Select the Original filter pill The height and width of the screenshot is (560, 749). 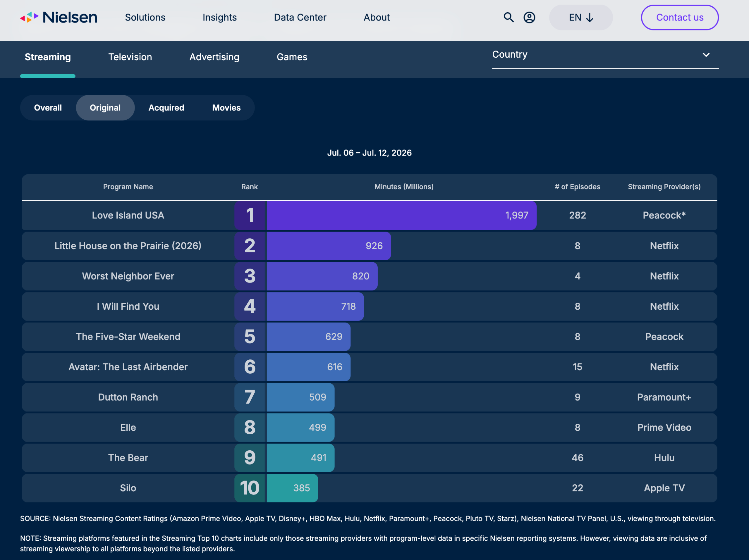click(105, 108)
